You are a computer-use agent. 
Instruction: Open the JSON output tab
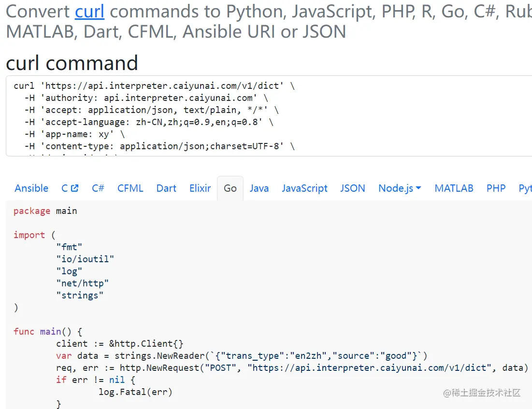pyautogui.click(x=353, y=188)
